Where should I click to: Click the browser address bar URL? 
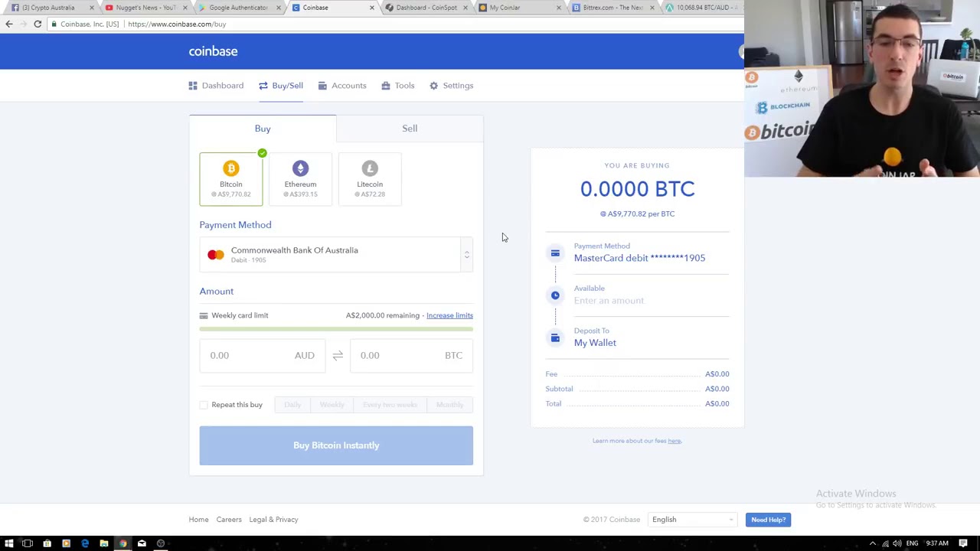point(177,24)
